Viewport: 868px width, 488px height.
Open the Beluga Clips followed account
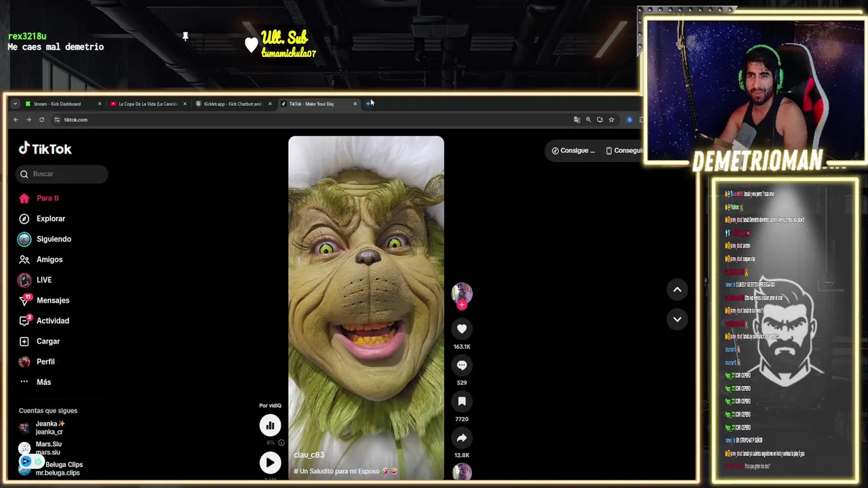click(51, 468)
